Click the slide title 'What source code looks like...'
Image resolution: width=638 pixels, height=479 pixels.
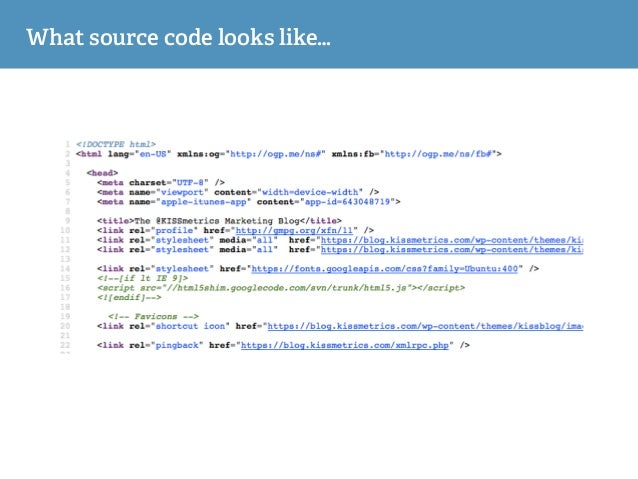(178, 37)
